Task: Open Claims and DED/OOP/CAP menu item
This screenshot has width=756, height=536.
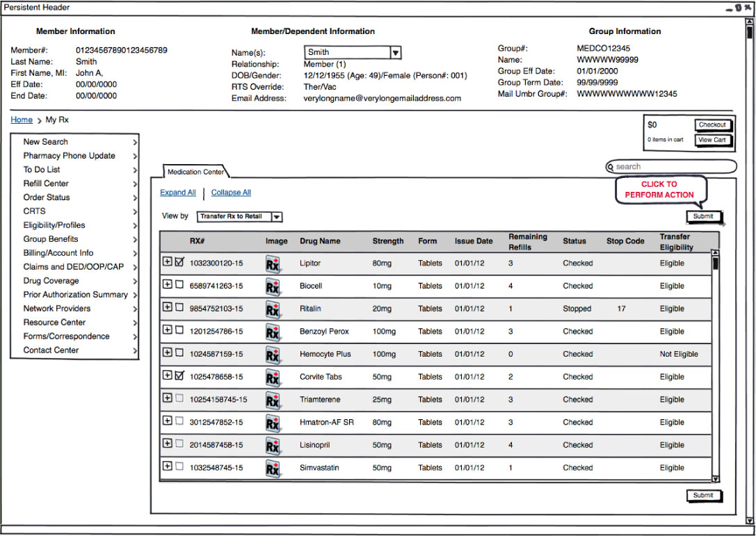Action: click(74, 267)
